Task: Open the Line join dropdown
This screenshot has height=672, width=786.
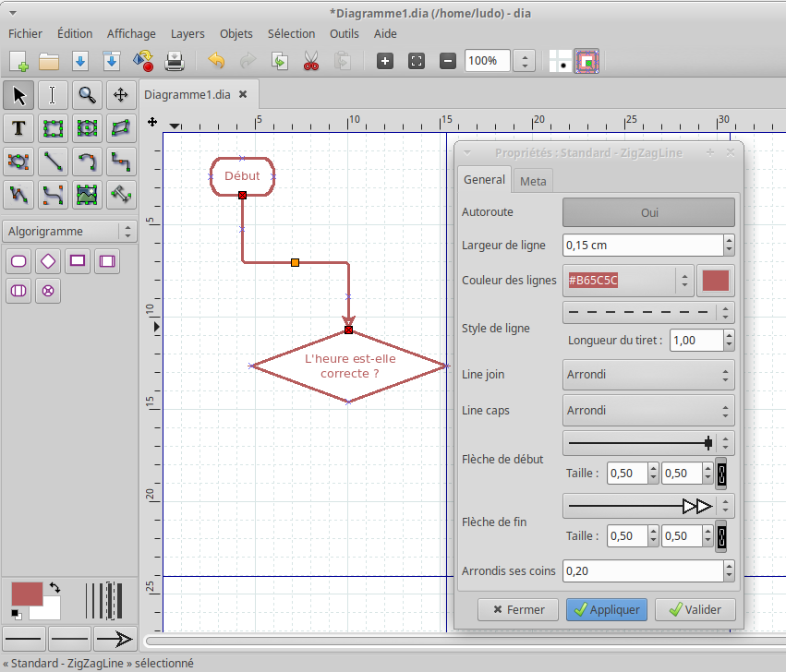Action: pos(648,376)
